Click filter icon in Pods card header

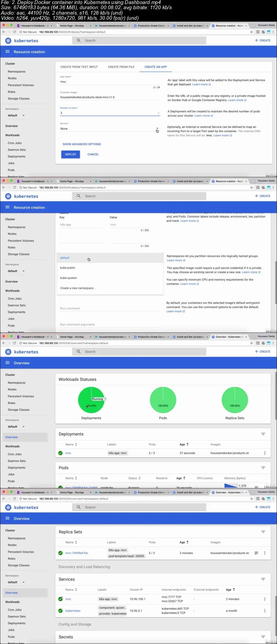263,468
